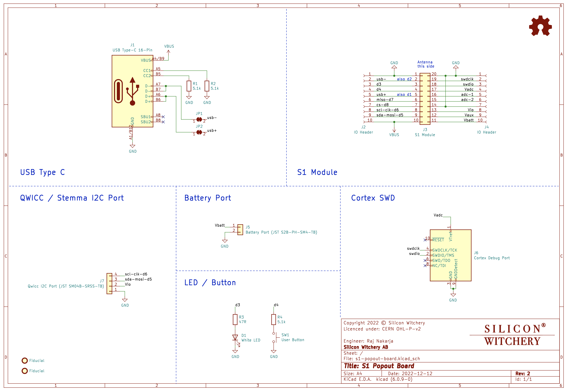Click the 'Vbatt' label at J5

click(220, 225)
